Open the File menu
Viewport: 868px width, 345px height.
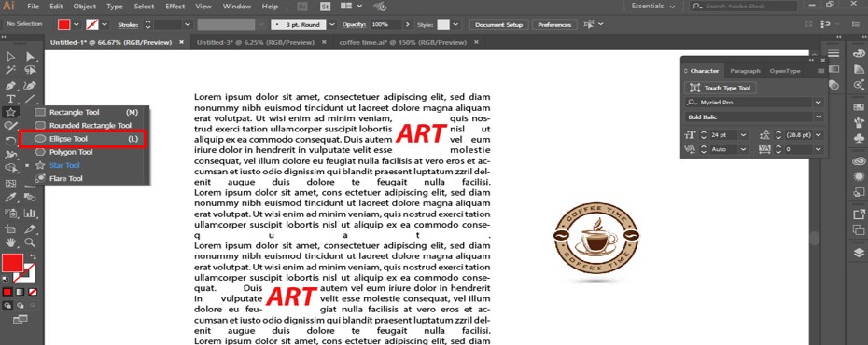pyautogui.click(x=34, y=7)
